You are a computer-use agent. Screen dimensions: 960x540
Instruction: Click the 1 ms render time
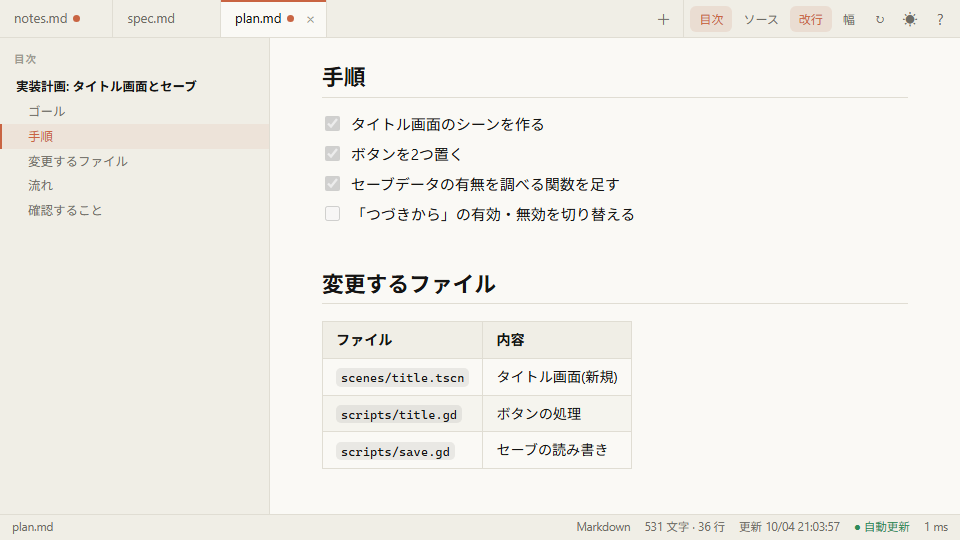coord(936,527)
